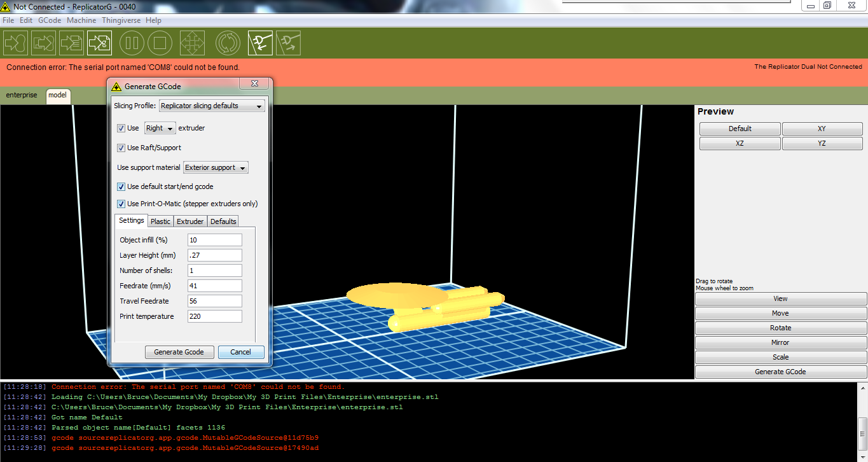Viewport: 868px width, 462px height.
Task: Click the Travel Feedrate field
Action: pyautogui.click(x=215, y=301)
